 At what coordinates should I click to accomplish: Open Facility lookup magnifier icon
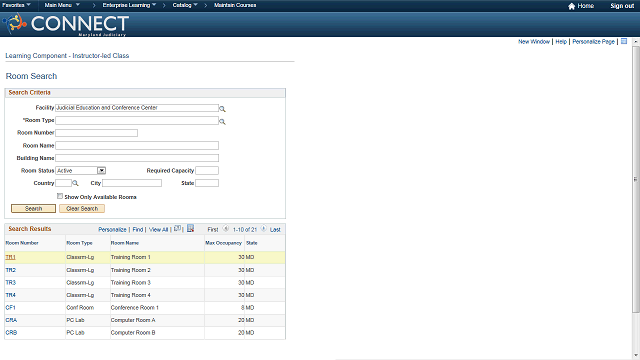[x=222, y=109]
